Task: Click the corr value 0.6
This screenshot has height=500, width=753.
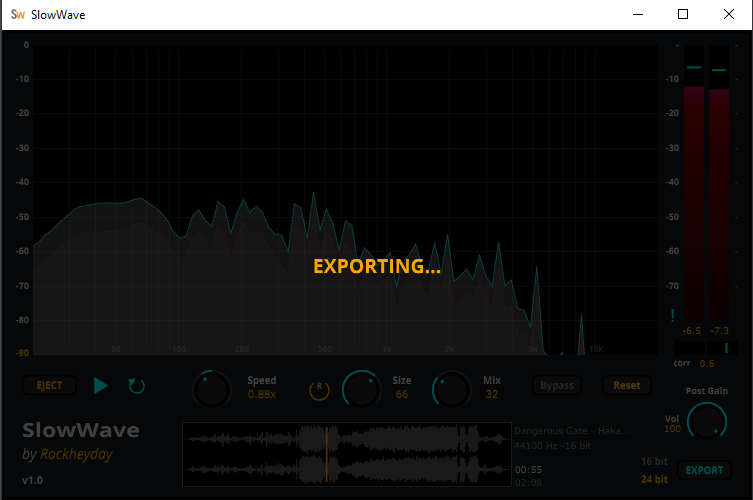Action: (706, 364)
